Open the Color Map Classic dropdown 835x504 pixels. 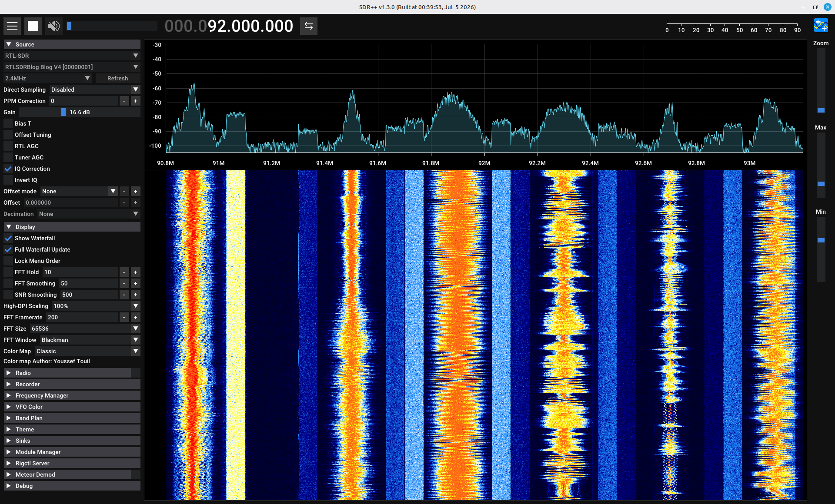coord(87,351)
